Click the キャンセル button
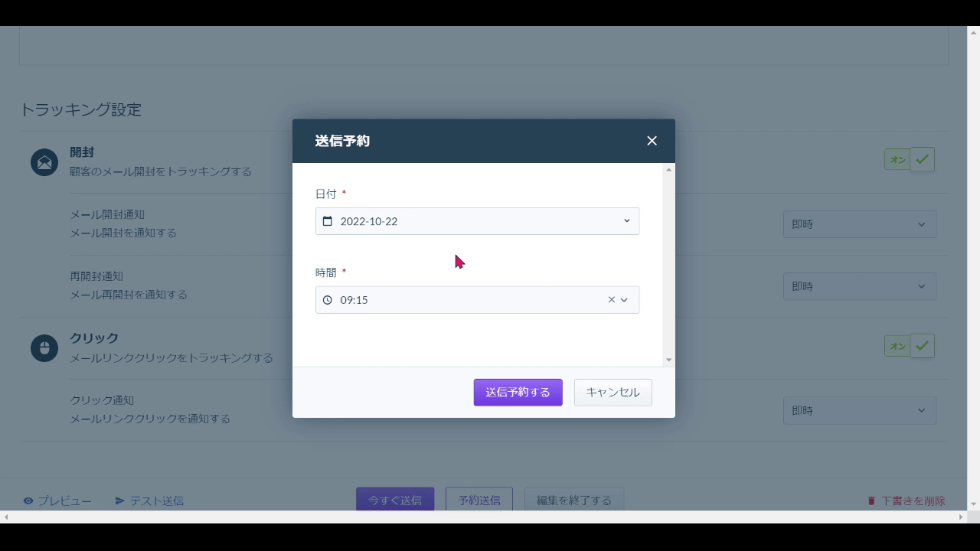 [612, 393]
